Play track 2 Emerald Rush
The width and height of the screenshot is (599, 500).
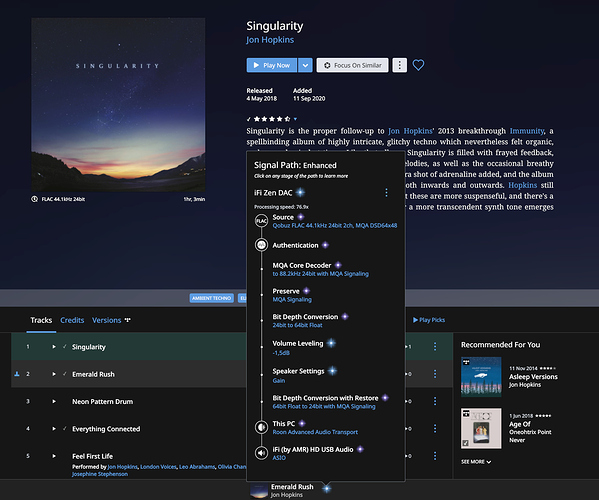tap(54, 374)
